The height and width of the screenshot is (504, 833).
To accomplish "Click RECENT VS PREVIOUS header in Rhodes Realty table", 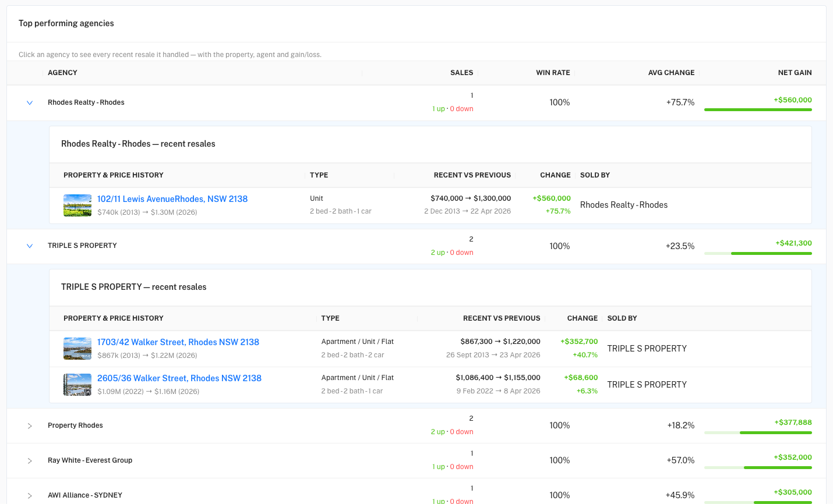I will pyautogui.click(x=472, y=175).
